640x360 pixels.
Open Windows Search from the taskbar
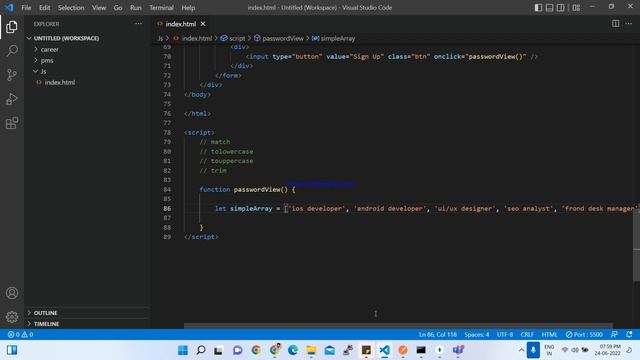click(x=201, y=350)
